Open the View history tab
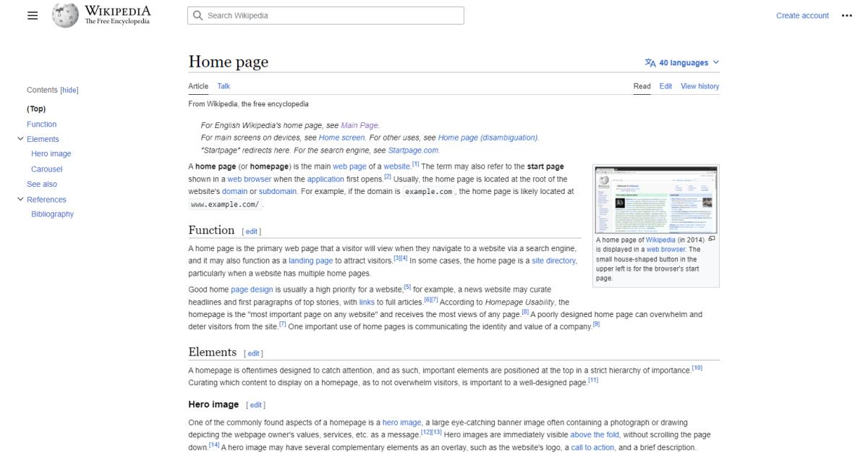 (x=698, y=85)
